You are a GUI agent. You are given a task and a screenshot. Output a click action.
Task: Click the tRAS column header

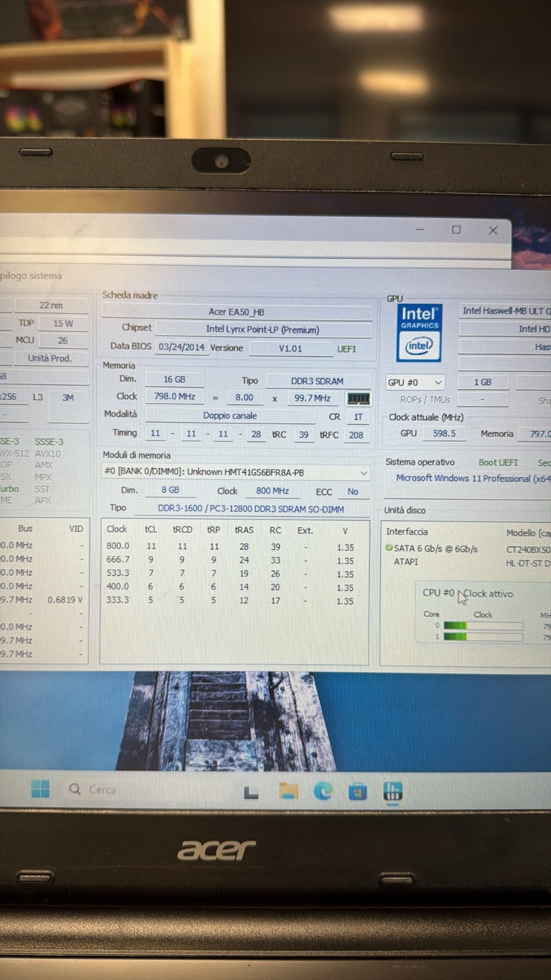244,530
